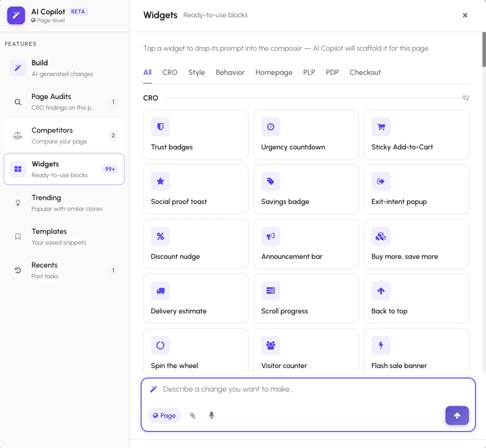The height and width of the screenshot is (448, 486).
Task: Click the 1 badge on Recents
Action: coord(113,270)
